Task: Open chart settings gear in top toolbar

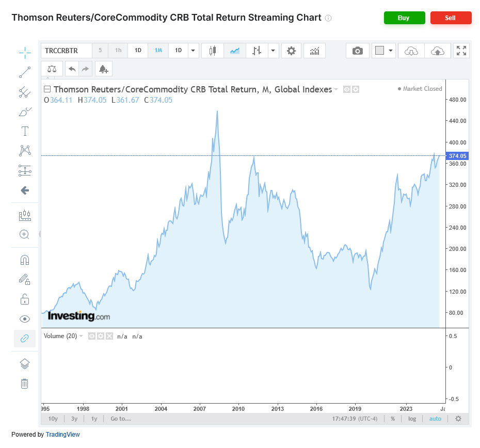Action: pyautogui.click(x=291, y=51)
